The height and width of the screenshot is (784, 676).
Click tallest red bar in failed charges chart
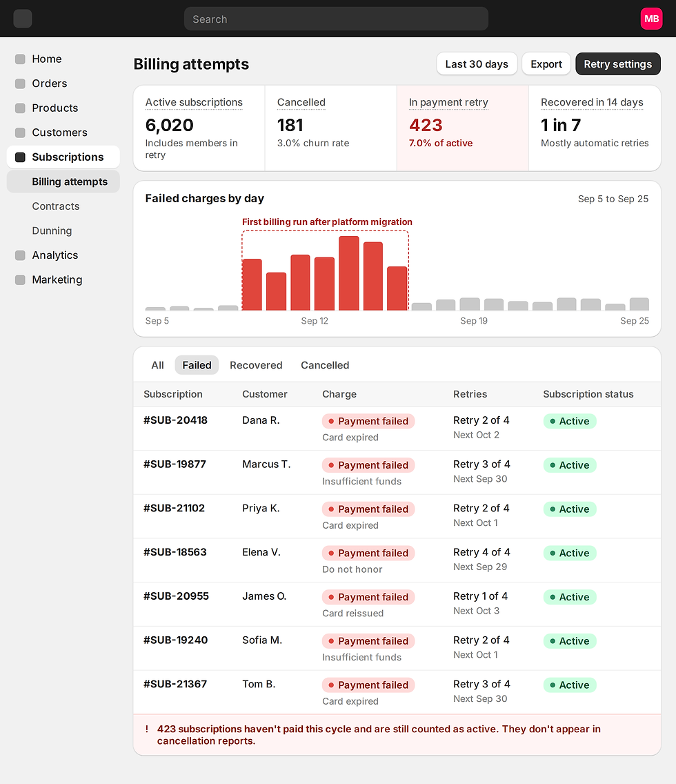click(x=349, y=273)
